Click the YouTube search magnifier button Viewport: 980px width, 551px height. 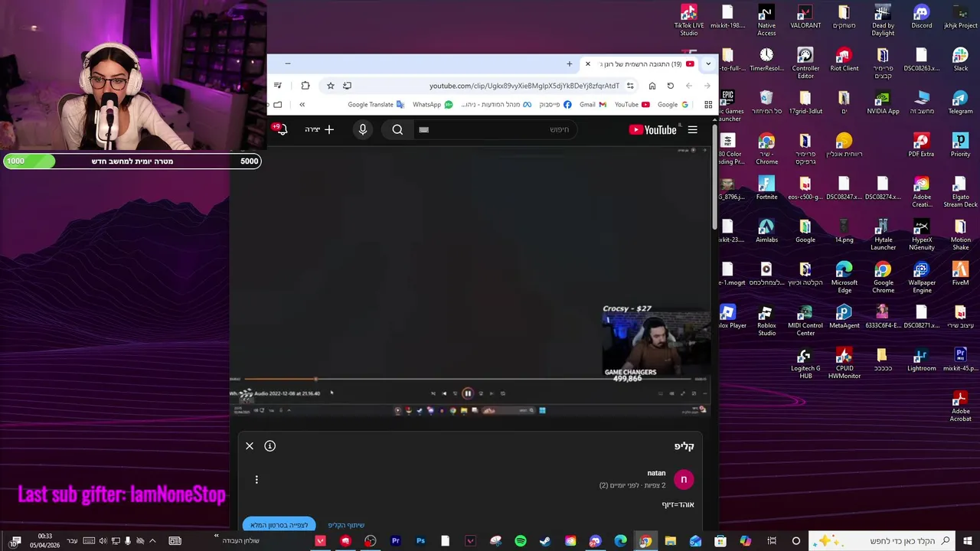coord(397,130)
